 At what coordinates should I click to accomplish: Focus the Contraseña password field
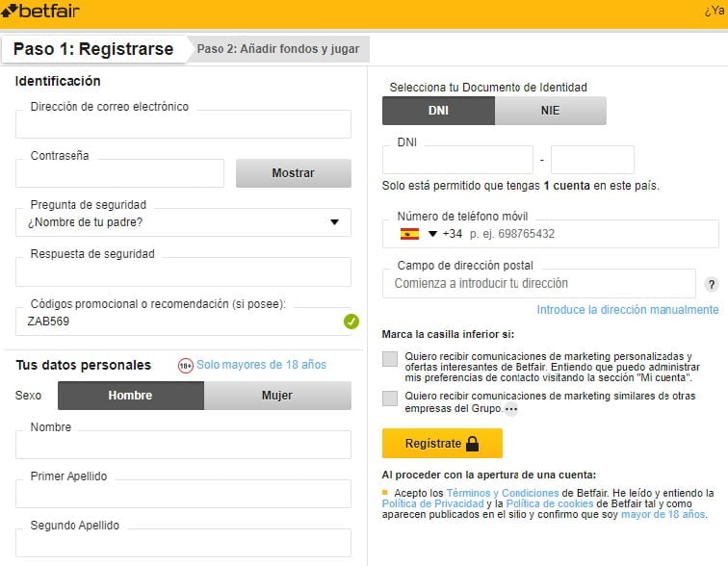point(119,173)
